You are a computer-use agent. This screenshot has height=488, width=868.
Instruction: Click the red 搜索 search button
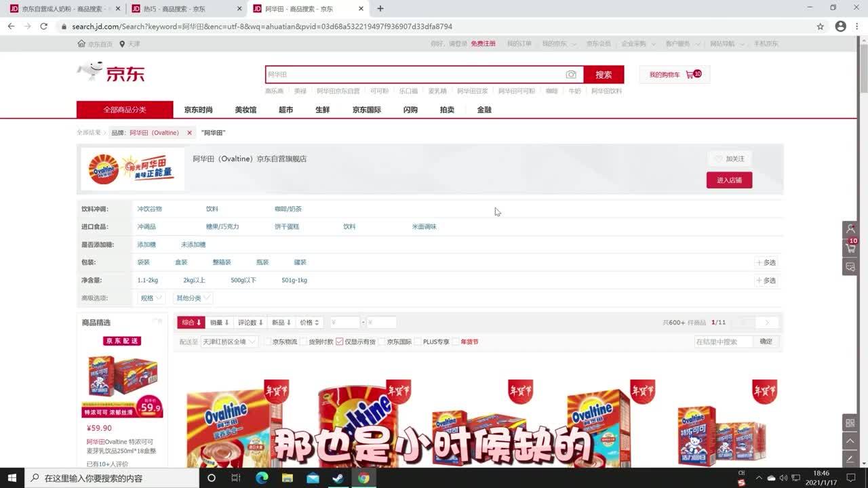(x=604, y=75)
